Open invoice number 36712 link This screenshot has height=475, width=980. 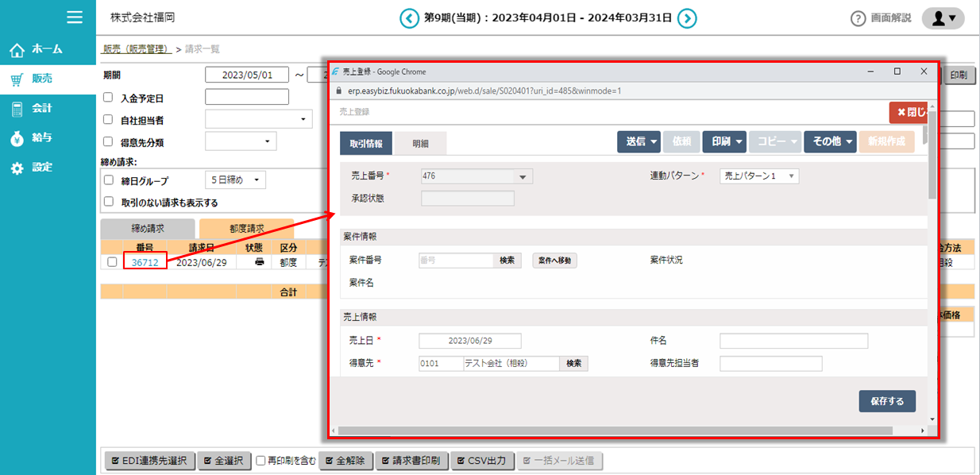(145, 262)
